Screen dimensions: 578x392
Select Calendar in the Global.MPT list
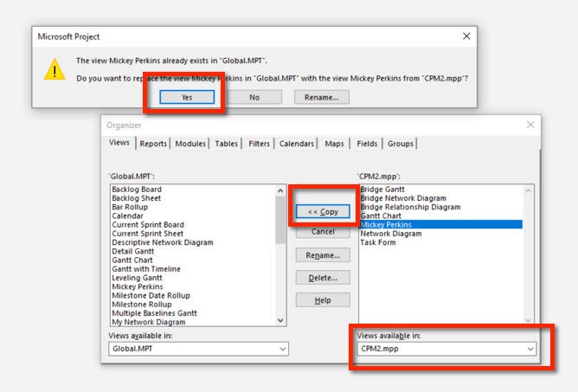[x=127, y=215]
